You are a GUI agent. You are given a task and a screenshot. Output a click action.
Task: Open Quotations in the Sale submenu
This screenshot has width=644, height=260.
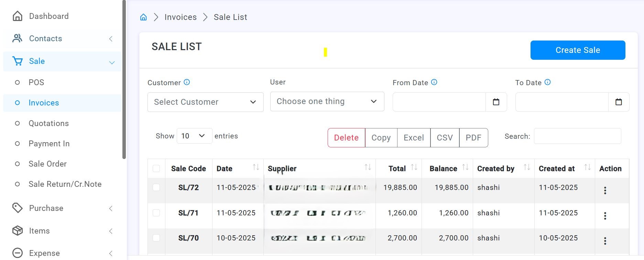click(48, 123)
